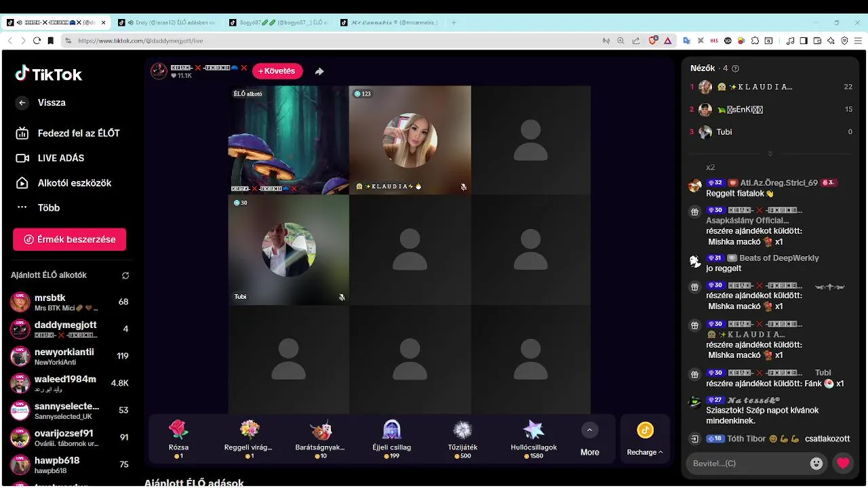Go back with the Vissza arrow

tap(22, 103)
